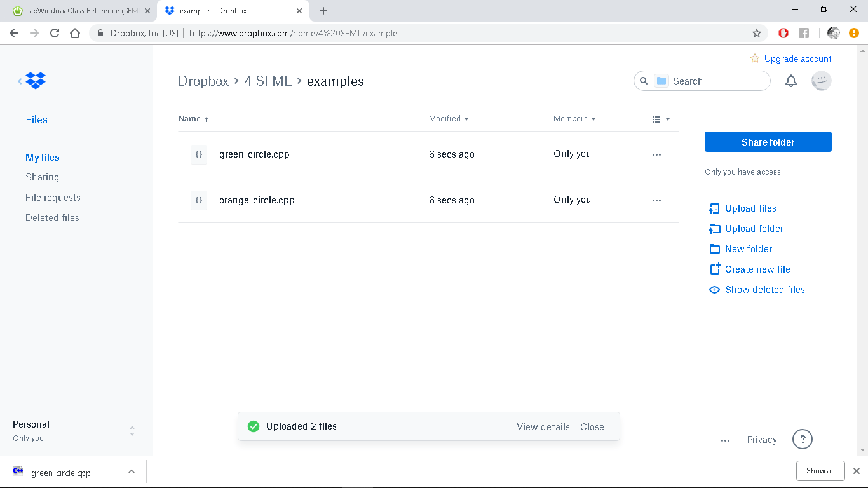Click the Dropbox logo in sidebar
868x488 pixels.
(36, 81)
